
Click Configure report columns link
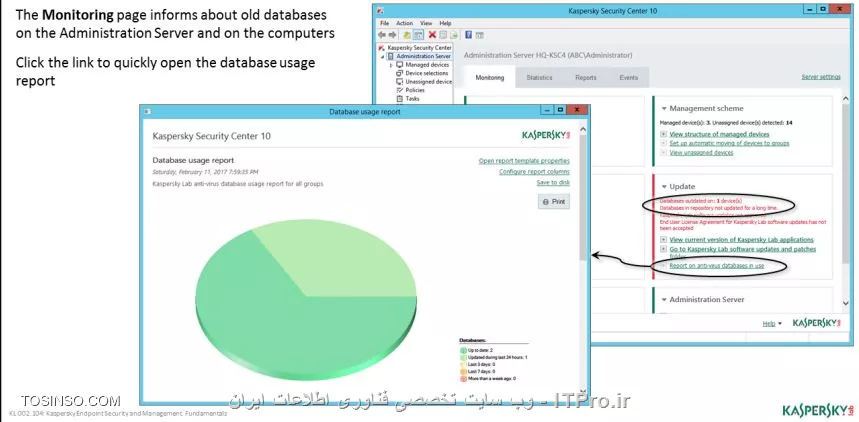[534, 172]
